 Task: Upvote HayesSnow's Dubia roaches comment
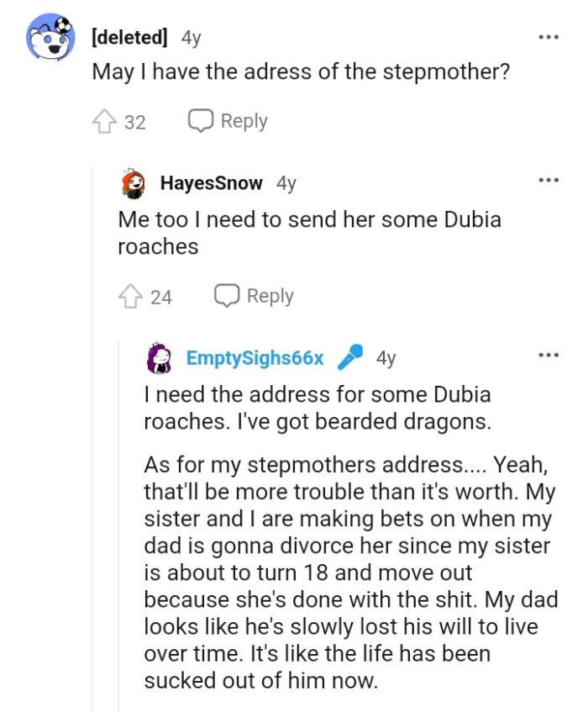coord(132,294)
